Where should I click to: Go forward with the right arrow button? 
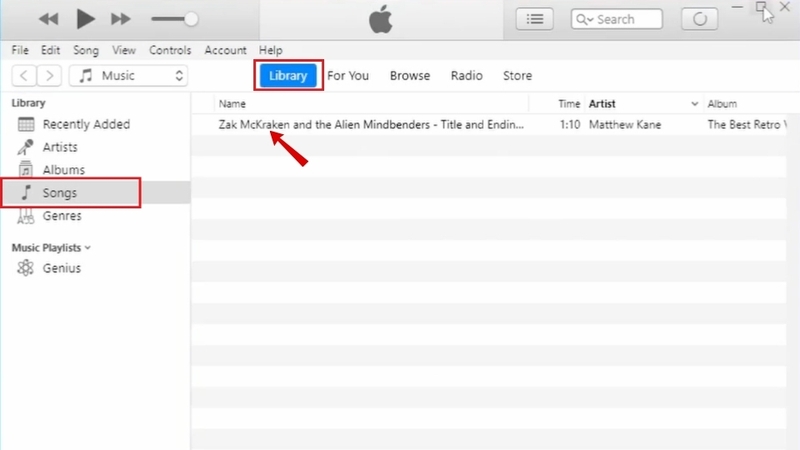pos(49,76)
